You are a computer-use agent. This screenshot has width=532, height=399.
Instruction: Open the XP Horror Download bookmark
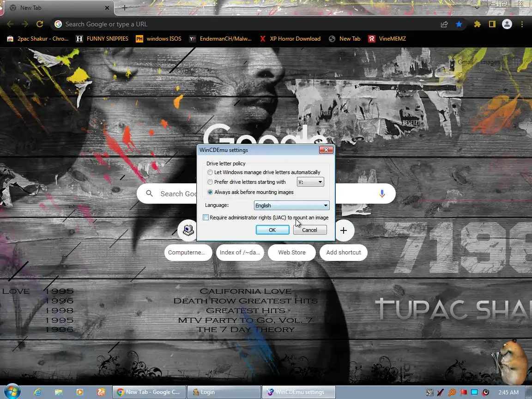pyautogui.click(x=290, y=39)
